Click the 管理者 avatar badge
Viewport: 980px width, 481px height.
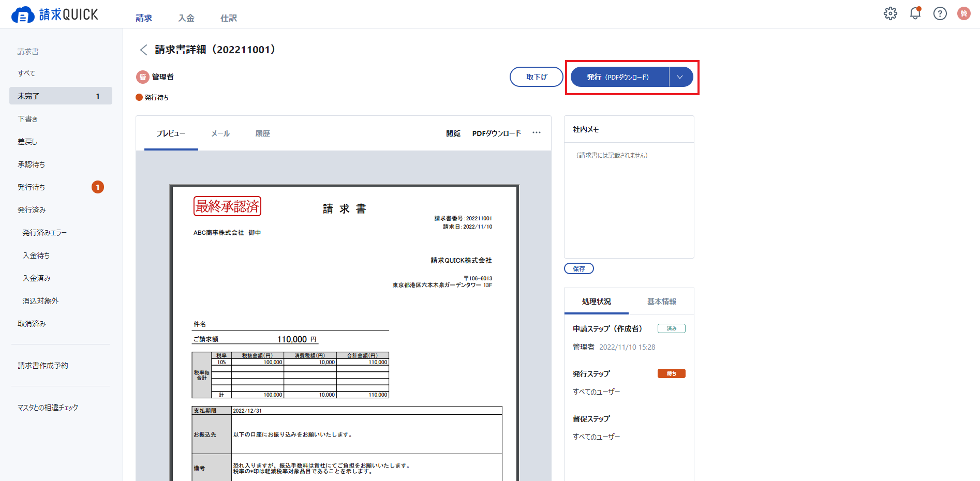tap(142, 77)
